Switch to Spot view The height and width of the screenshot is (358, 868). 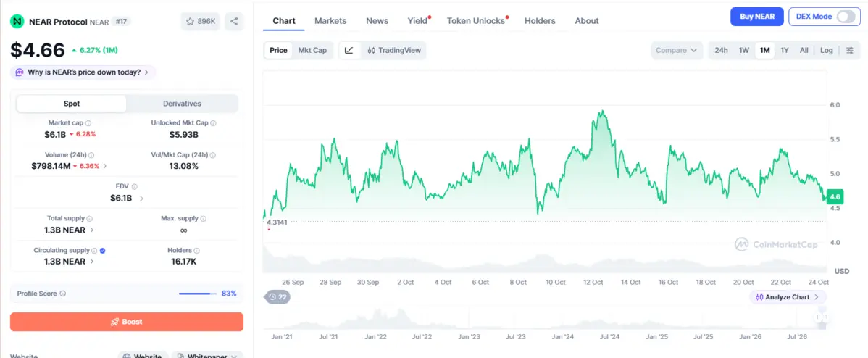coord(72,104)
